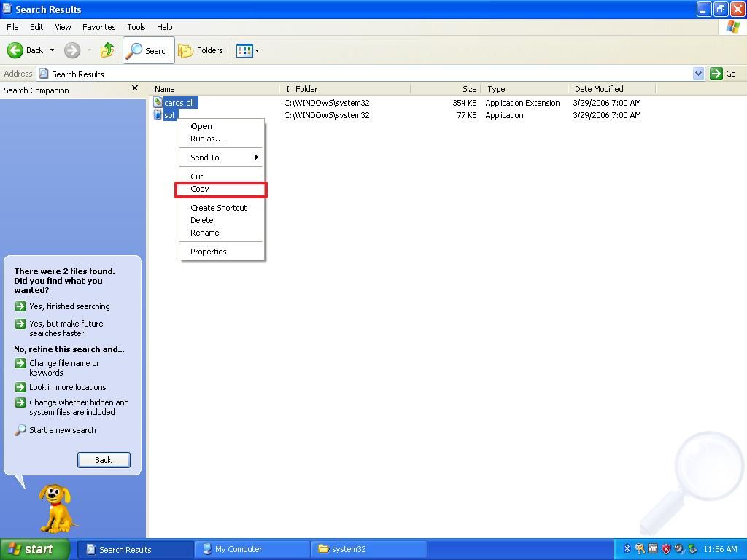Click the Safely Remove Hardware tray icon
The image size is (747, 560).
pyautogui.click(x=691, y=548)
